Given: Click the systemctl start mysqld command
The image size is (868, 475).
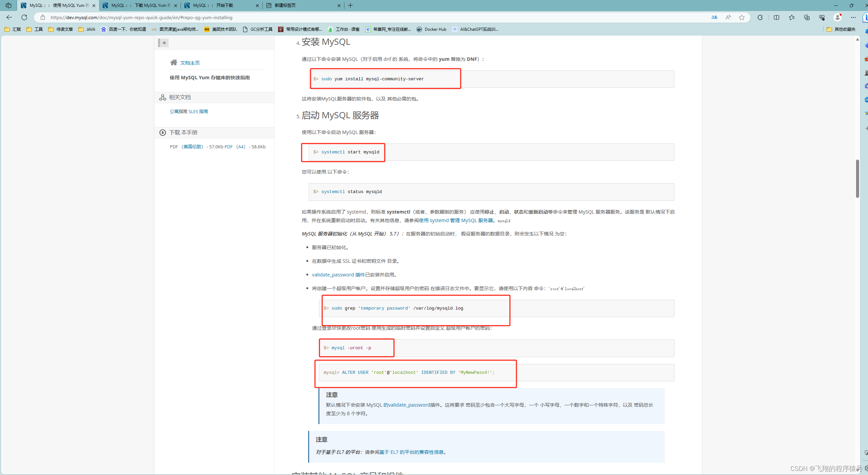Looking at the screenshot, I should [x=350, y=152].
